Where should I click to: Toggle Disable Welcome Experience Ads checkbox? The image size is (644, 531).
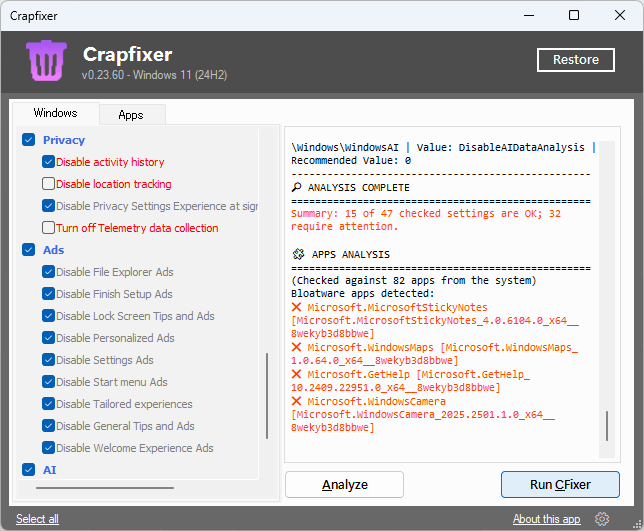tap(48, 448)
